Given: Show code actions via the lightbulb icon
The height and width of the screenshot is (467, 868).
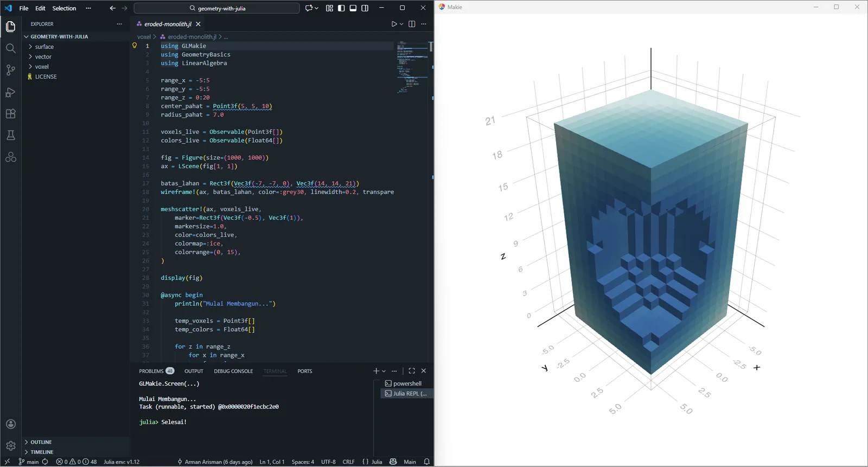Looking at the screenshot, I should (x=135, y=46).
